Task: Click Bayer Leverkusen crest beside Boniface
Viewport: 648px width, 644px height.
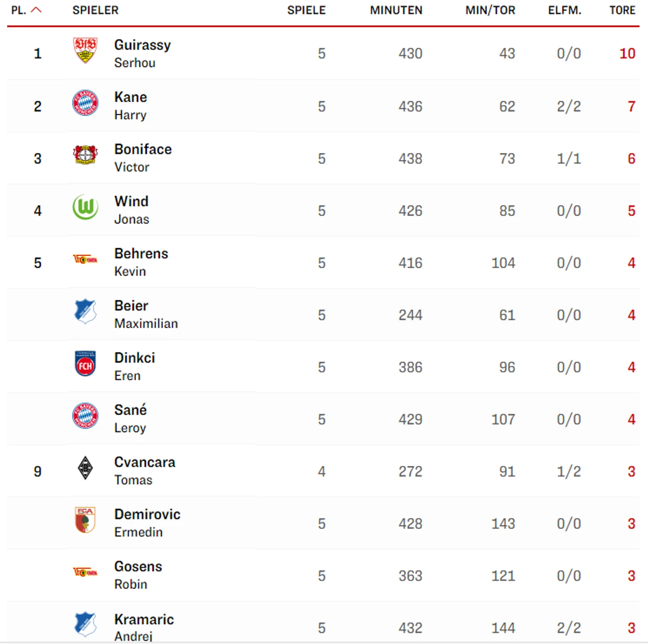Action: 85,155
